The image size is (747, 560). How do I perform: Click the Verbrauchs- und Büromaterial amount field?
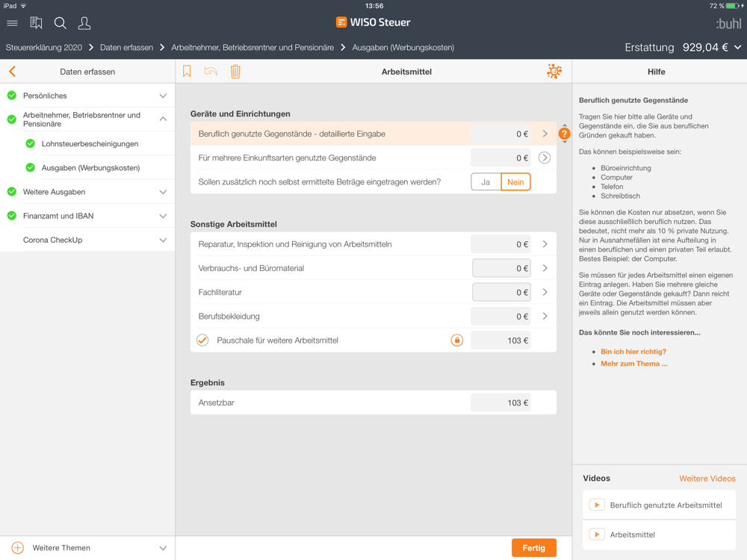point(501,268)
